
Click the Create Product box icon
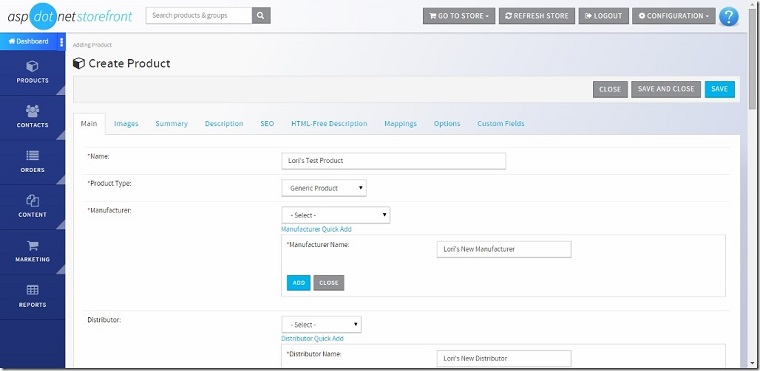point(79,64)
